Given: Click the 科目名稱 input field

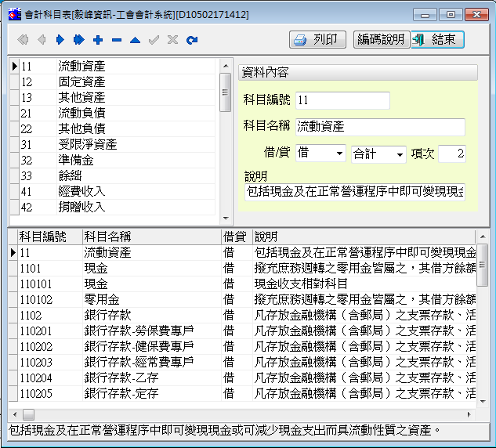Looking at the screenshot, I should 380,126.
